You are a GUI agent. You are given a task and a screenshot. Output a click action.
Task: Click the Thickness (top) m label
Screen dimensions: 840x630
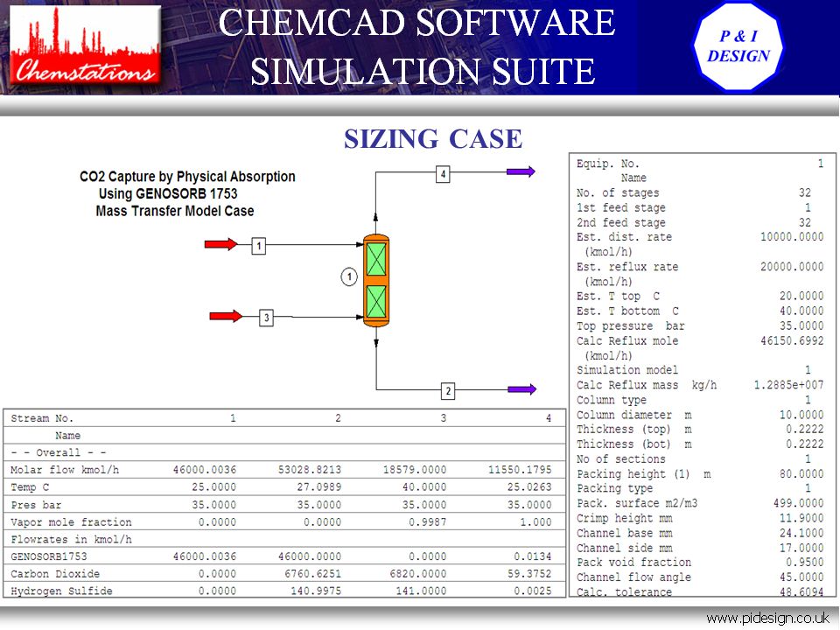[633, 430]
